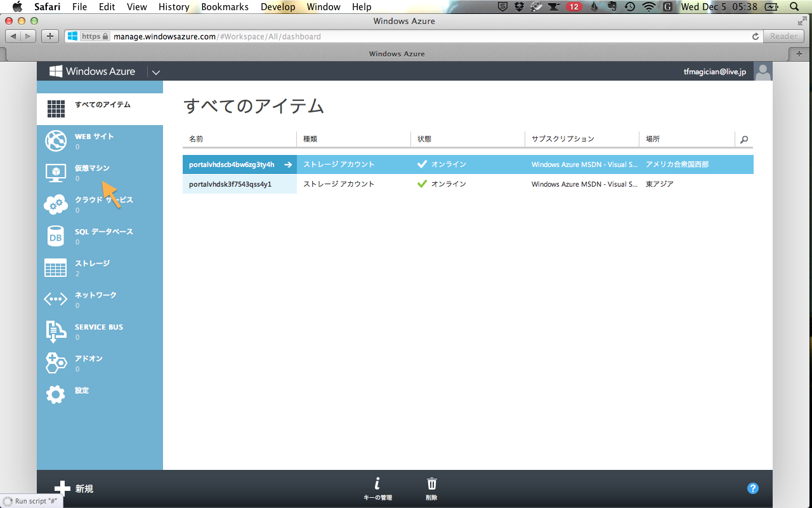Image resolution: width=812 pixels, height=508 pixels.
Task: Click the Reader button
Action: [x=783, y=36]
